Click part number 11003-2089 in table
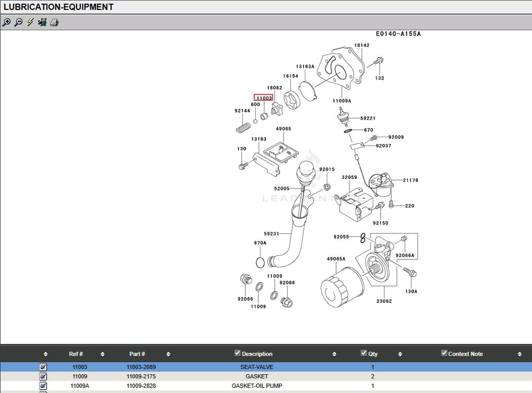532x393 pixels. pyautogui.click(x=141, y=367)
